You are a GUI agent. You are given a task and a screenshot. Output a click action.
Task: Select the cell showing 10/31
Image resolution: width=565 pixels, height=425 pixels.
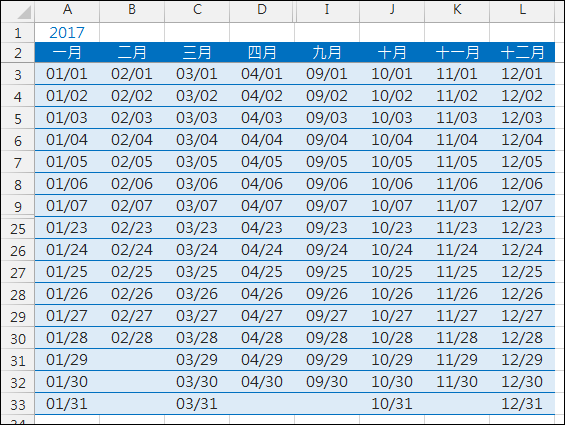(392, 404)
